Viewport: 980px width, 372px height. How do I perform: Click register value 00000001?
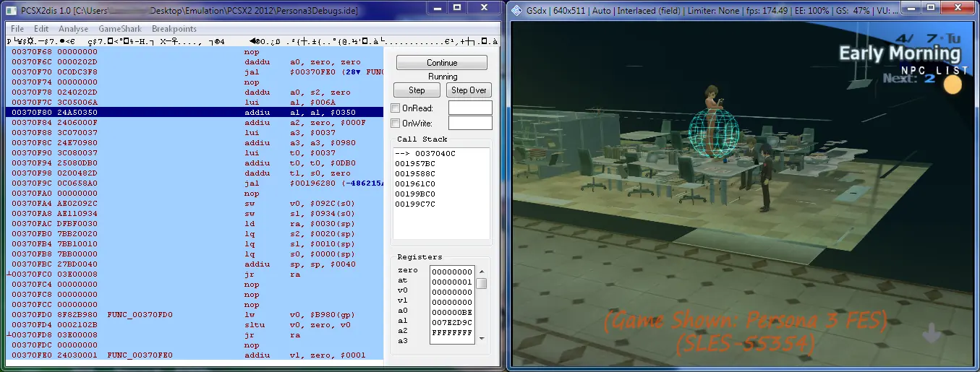(452, 282)
